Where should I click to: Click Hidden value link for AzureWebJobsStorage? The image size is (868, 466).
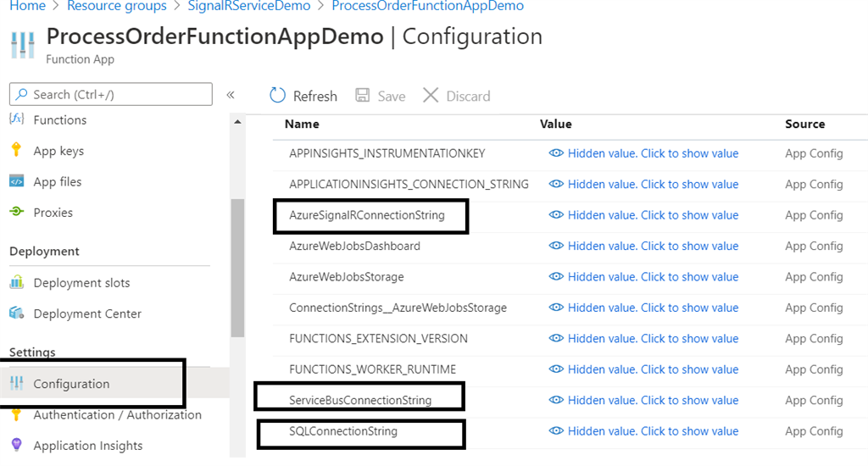653,277
